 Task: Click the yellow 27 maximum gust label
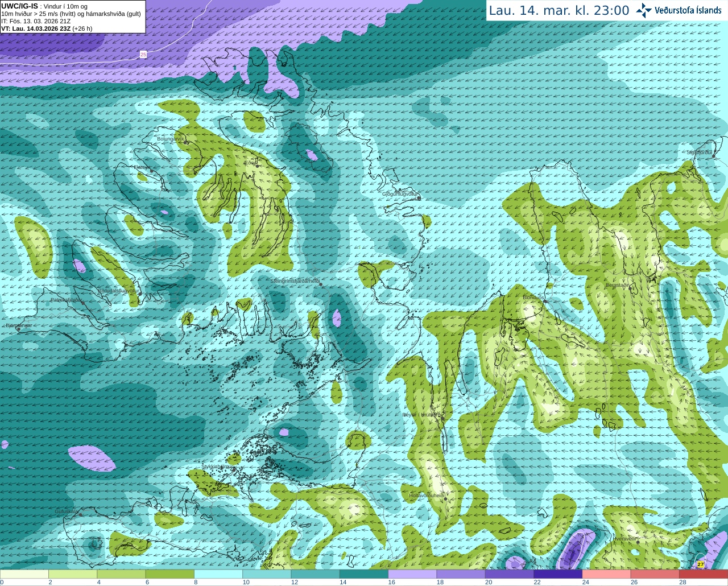tap(701, 564)
